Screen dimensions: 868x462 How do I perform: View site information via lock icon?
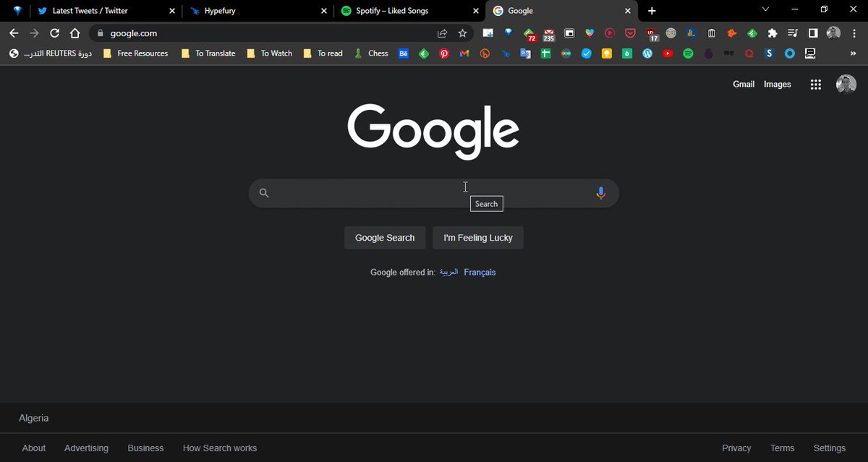pos(99,33)
